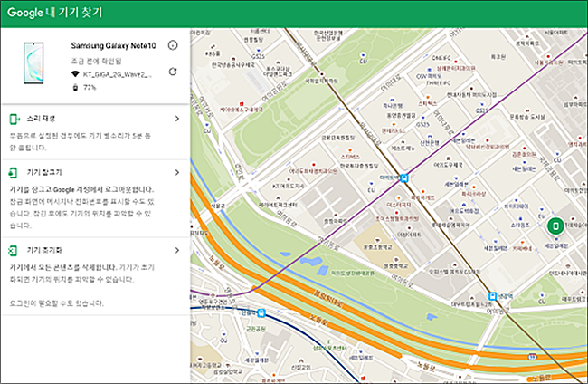Expand the 기기 초기화 chevron
Viewport: 588px width, 384px height.
(177, 250)
